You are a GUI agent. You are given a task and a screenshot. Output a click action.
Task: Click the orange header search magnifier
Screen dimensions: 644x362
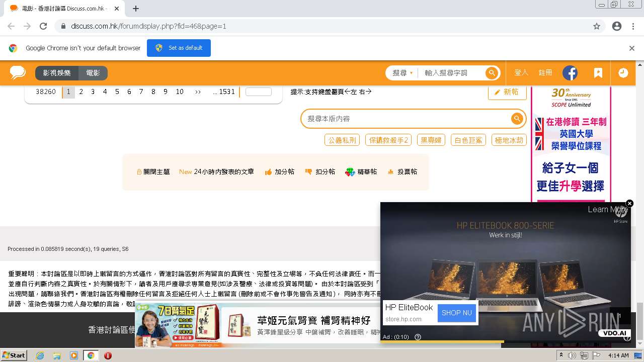492,73
